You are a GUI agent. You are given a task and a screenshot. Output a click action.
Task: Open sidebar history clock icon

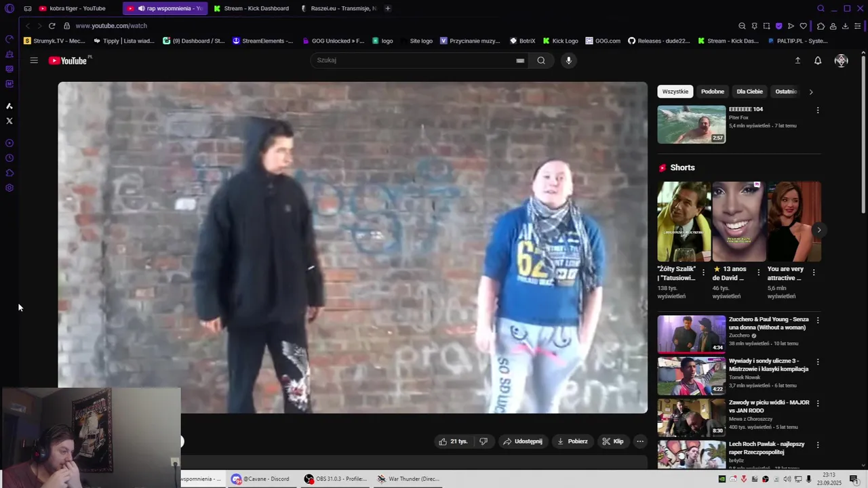click(x=9, y=158)
